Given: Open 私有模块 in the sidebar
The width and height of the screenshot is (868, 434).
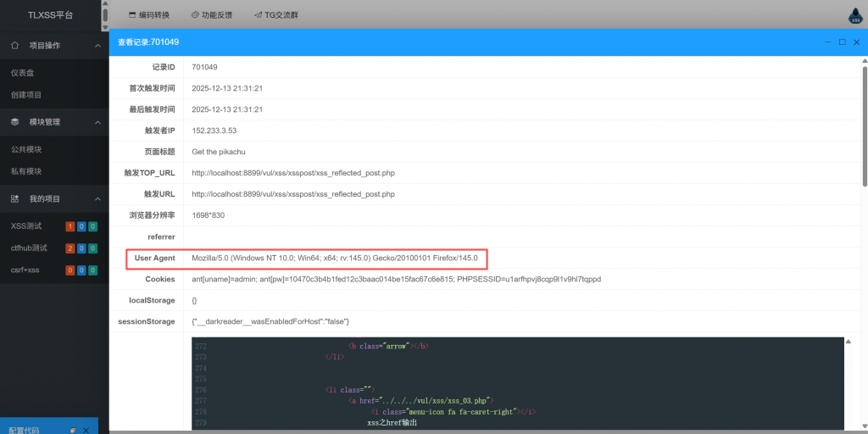Looking at the screenshot, I should (26, 171).
